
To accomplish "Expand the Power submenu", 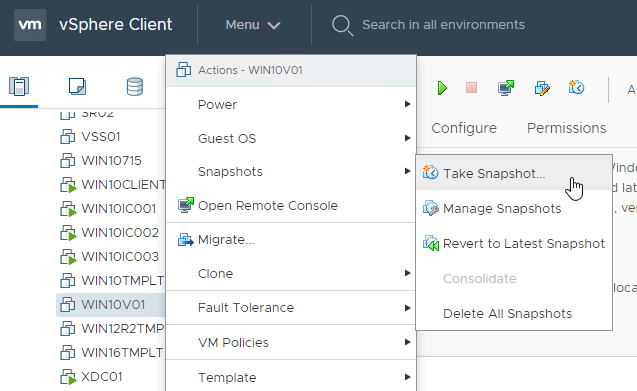I will coord(291,104).
